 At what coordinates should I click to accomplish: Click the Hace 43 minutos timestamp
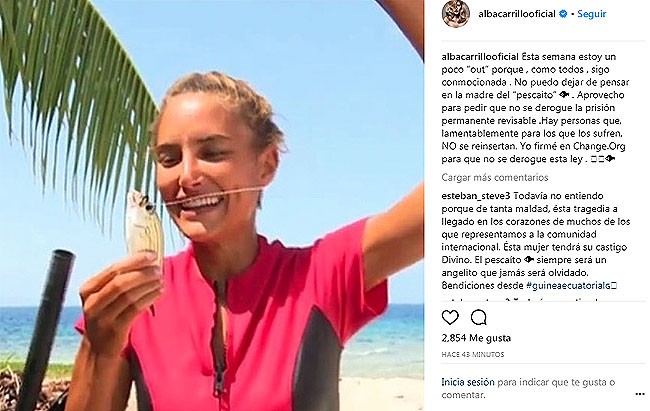pyautogui.click(x=473, y=355)
